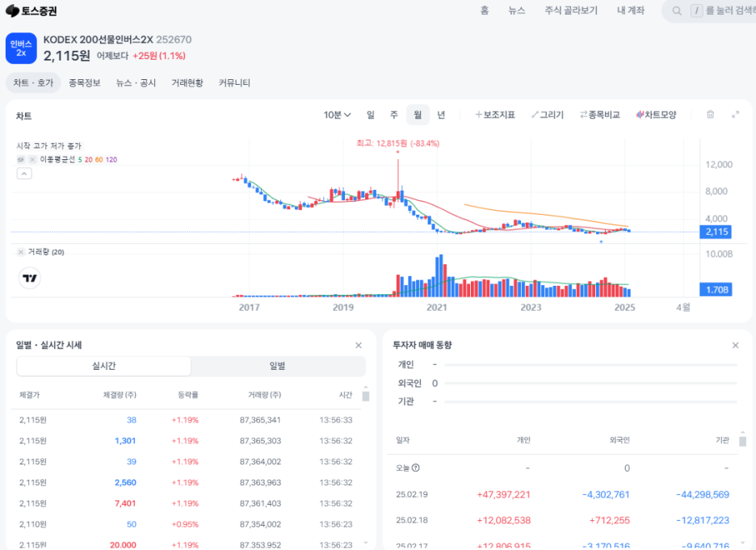Open the 종목정보 tab
Image resolution: width=756 pixels, height=550 pixels.
point(84,83)
